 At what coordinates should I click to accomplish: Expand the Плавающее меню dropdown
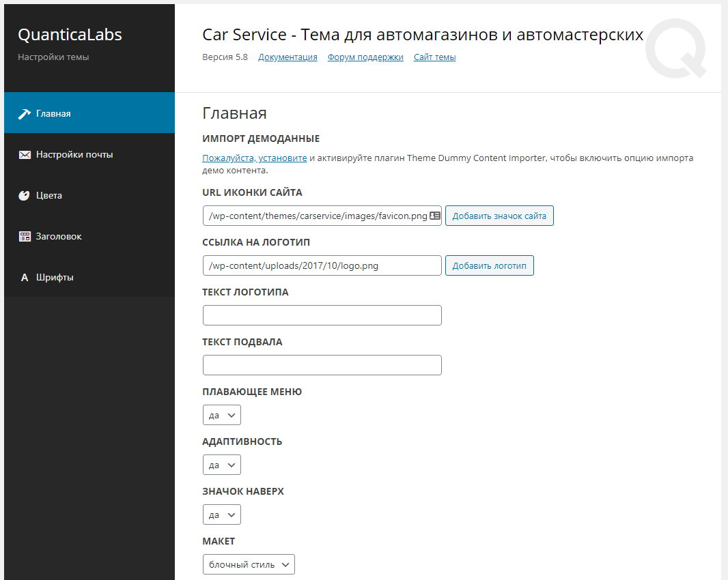222,415
